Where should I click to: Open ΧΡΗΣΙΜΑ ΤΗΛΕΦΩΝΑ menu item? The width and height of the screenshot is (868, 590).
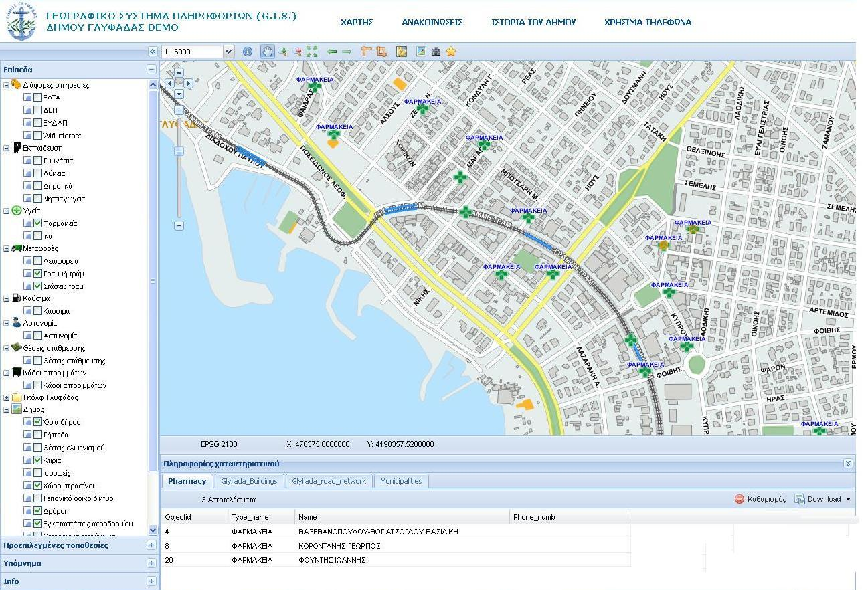648,22
